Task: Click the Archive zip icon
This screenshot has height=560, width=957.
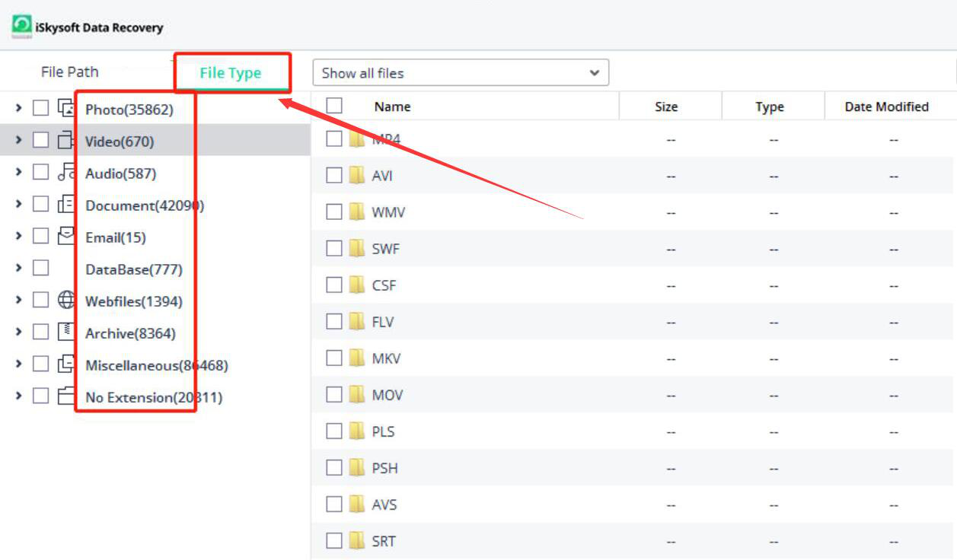Action: pyautogui.click(x=66, y=332)
